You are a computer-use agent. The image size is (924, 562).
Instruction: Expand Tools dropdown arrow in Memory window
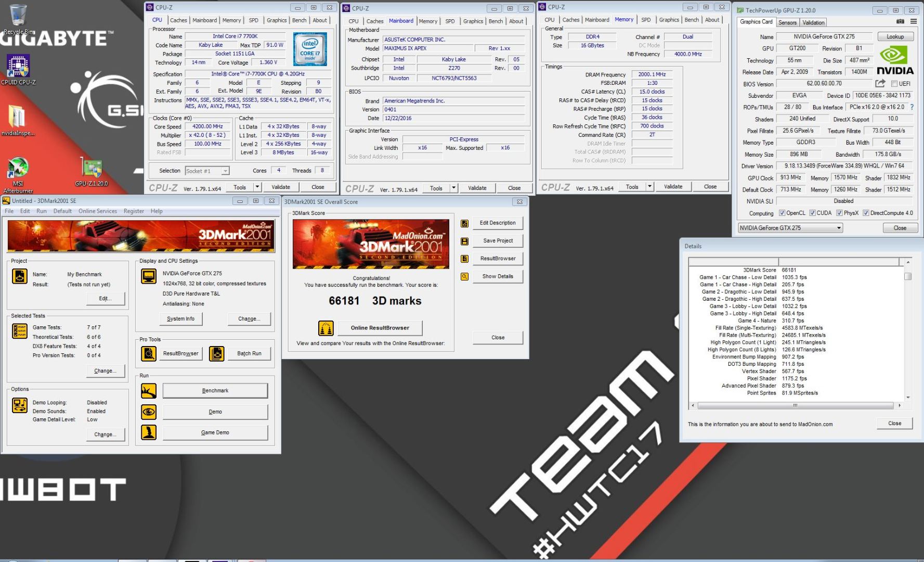click(649, 186)
